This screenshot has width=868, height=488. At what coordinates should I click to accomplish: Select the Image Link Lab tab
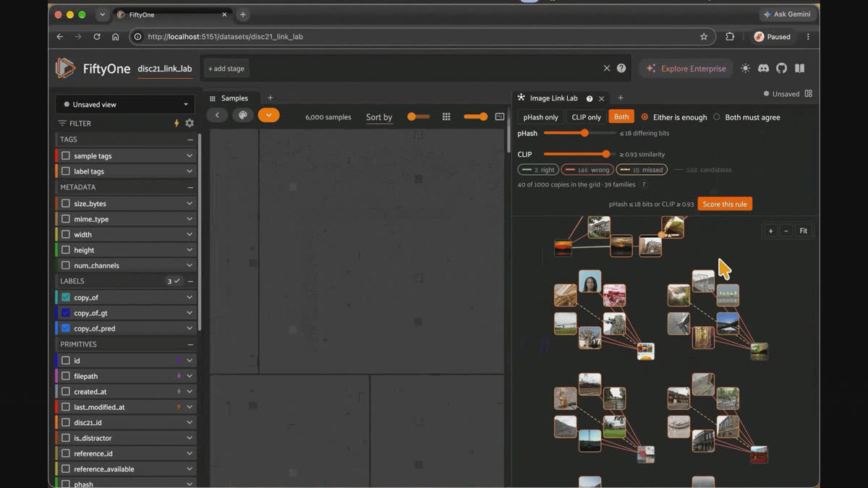pos(553,98)
